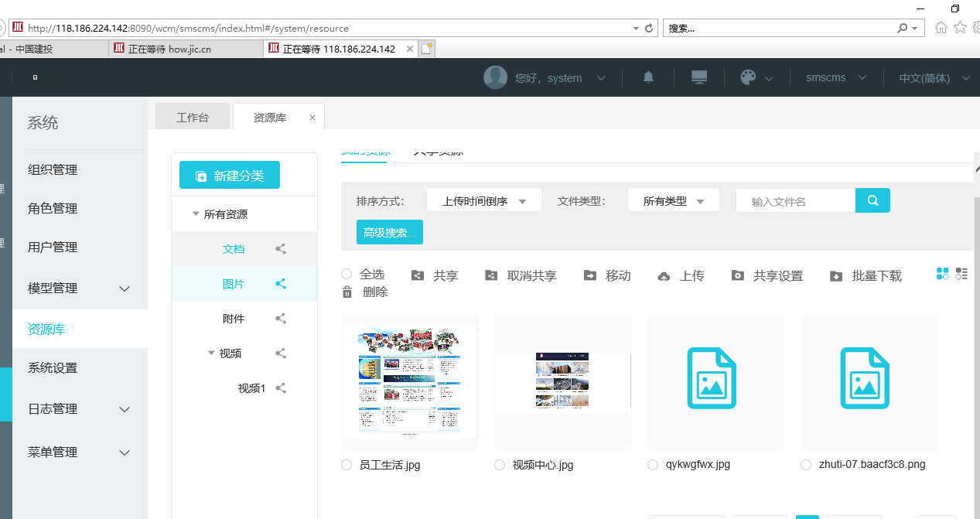Toggle the 全选 select-all radio button
Viewport: 980px width, 519px height.
[x=347, y=274]
